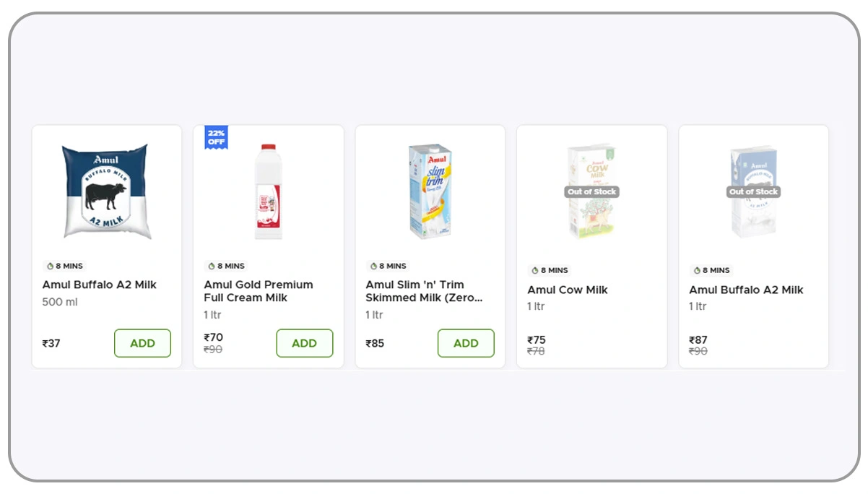
Task: Click the Amul Buffalo A2 Milk pouch image
Action: coord(106,190)
